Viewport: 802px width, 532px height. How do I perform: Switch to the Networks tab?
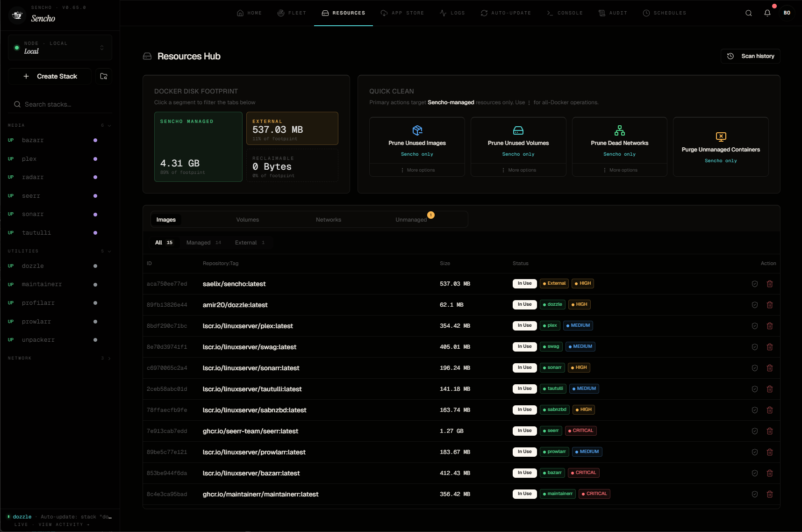[329, 220]
